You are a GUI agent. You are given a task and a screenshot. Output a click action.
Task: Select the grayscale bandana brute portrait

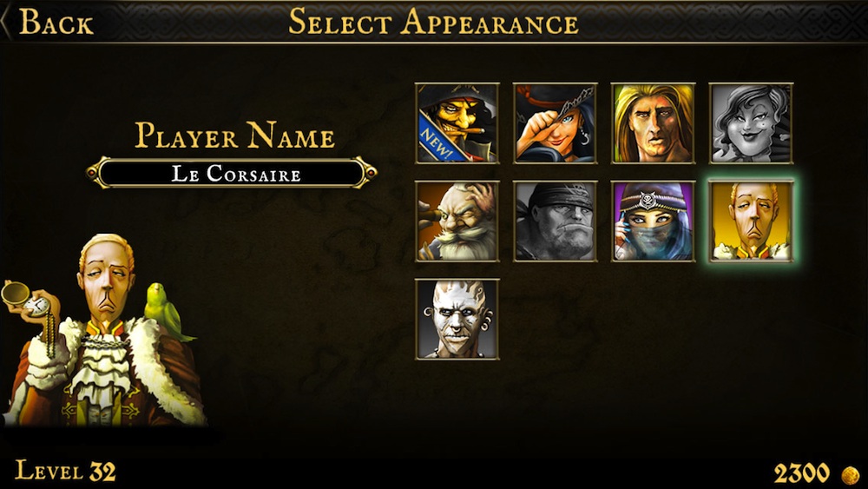tap(556, 221)
